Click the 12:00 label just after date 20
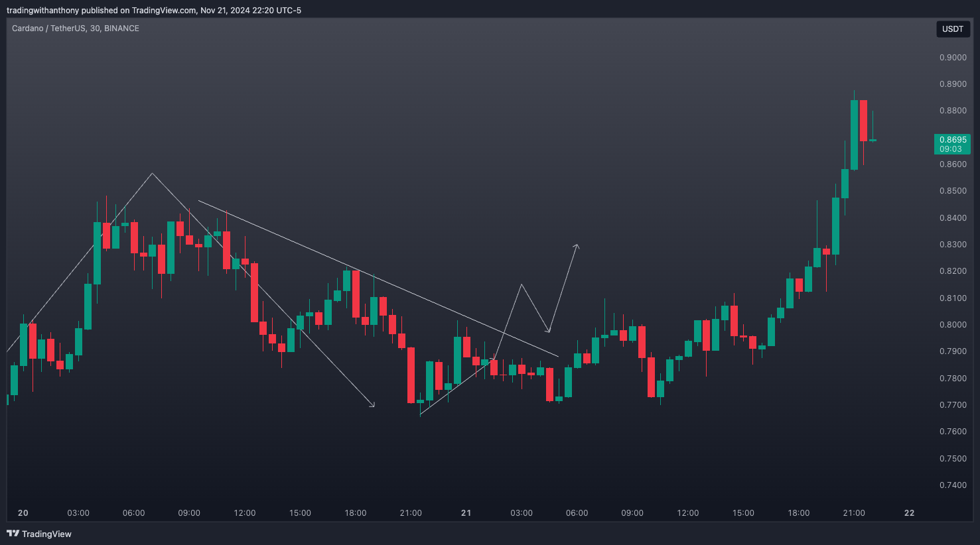Image resolution: width=980 pixels, height=545 pixels. point(245,513)
